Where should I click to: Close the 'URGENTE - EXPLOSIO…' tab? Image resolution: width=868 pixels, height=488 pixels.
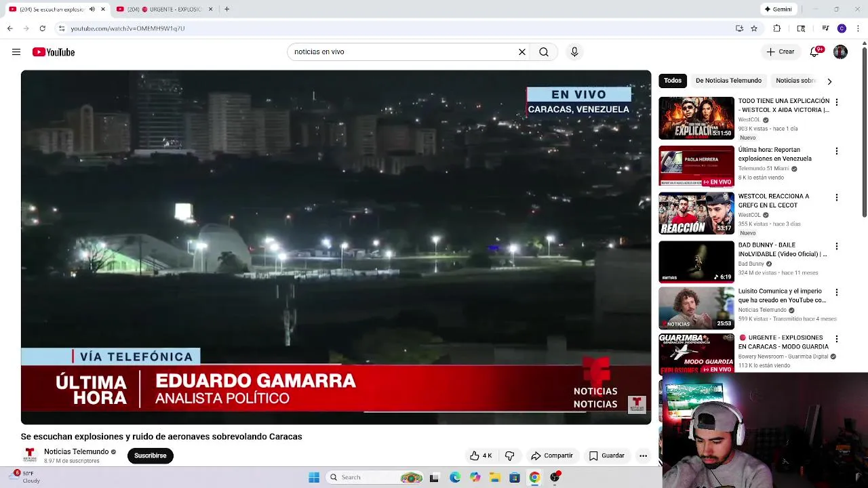(x=210, y=9)
